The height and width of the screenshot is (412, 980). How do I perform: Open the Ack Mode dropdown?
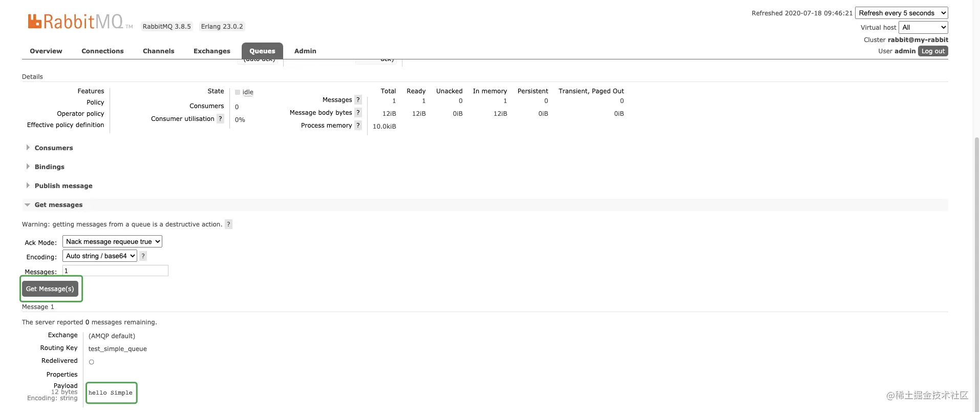[113, 241]
